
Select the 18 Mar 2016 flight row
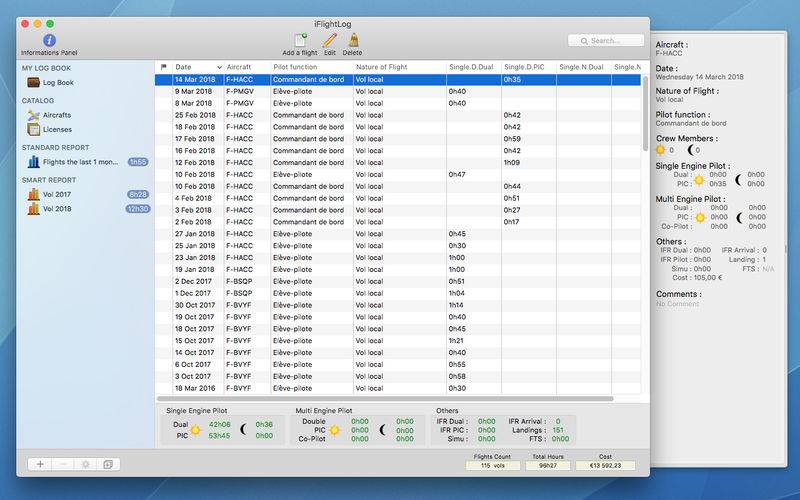pos(398,388)
